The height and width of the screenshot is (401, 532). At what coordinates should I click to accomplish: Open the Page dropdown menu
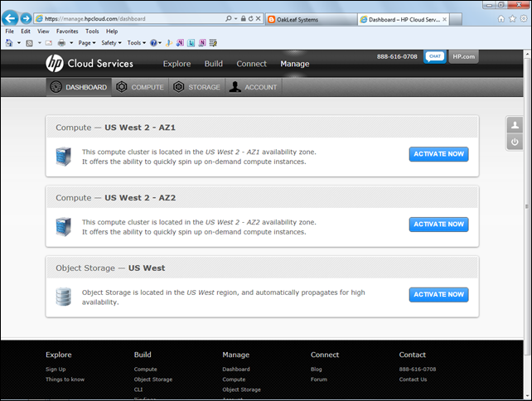pos(87,43)
